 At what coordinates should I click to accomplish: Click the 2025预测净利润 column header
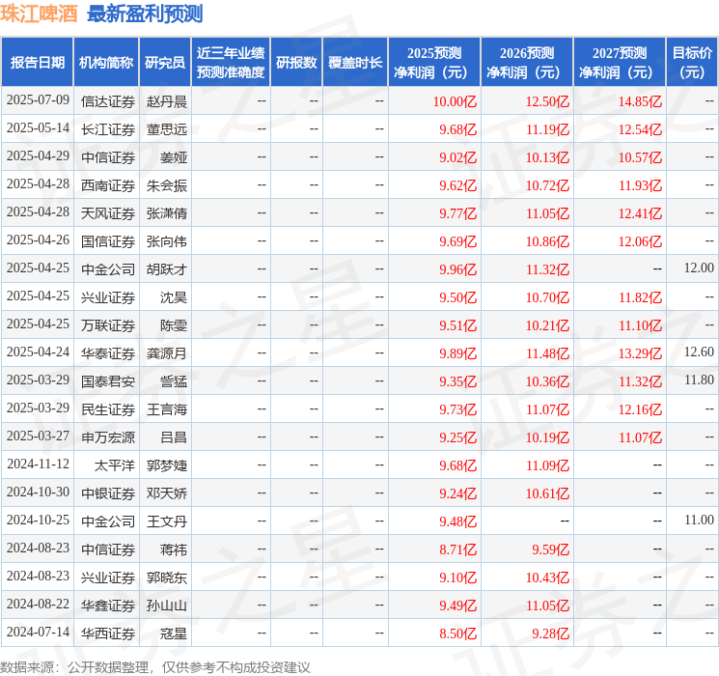click(434, 62)
